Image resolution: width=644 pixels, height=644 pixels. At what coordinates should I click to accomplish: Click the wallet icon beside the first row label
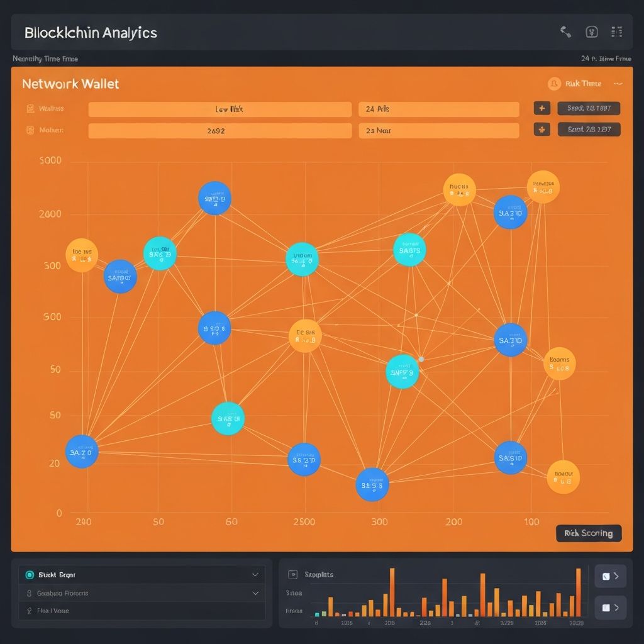tap(30, 109)
